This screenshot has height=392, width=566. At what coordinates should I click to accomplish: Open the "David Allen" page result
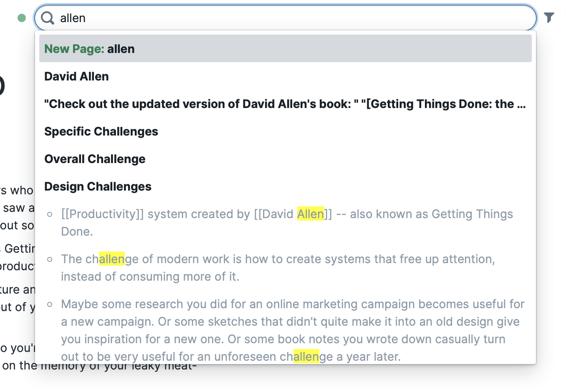pyautogui.click(x=76, y=76)
